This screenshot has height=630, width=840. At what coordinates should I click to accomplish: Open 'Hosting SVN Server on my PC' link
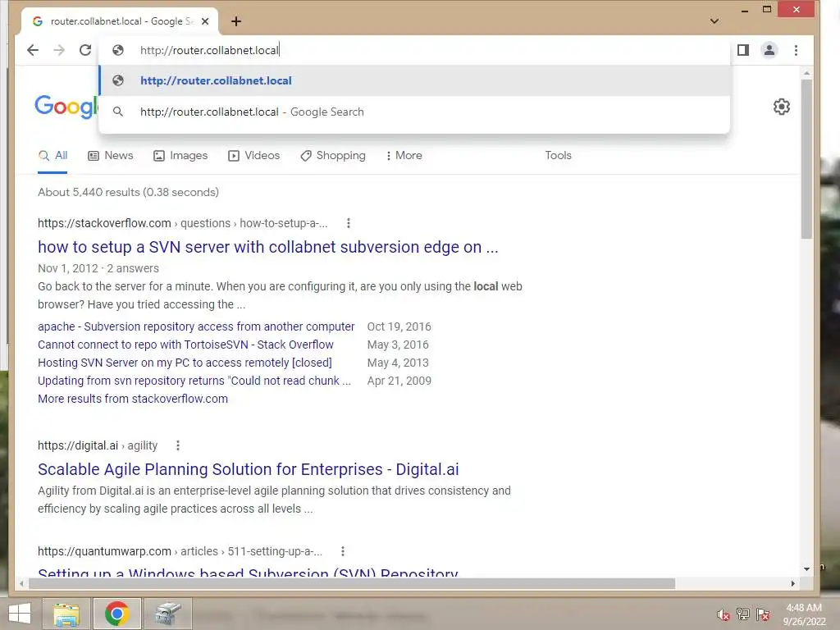coord(185,363)
